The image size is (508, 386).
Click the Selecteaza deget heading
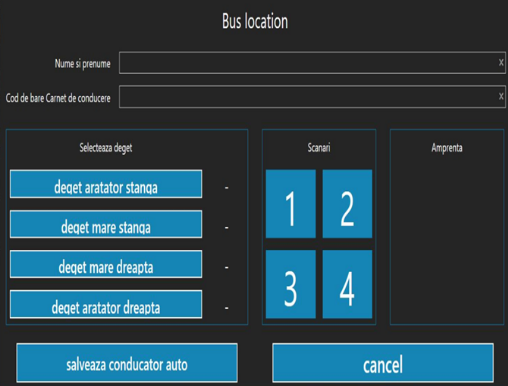[x=106, y=148]
